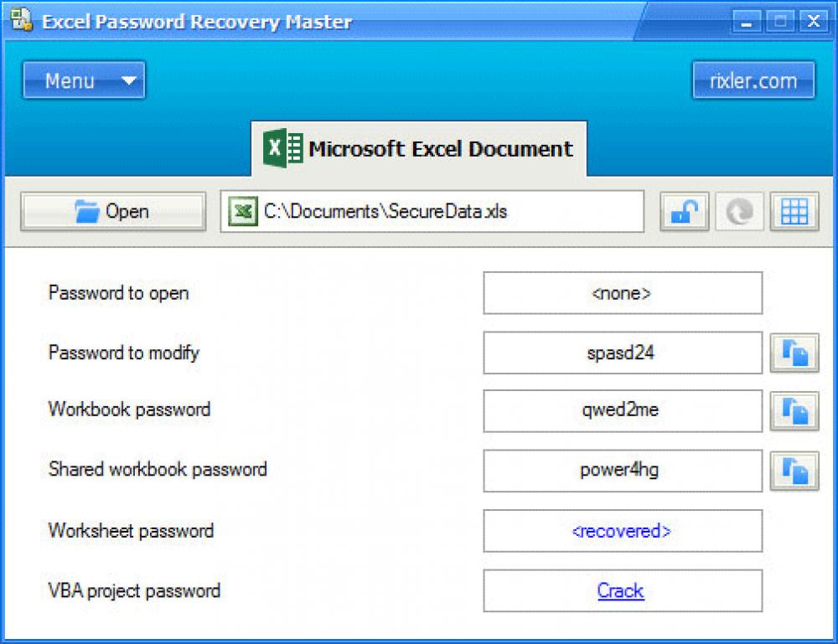Screen dimensions: 838x644
Task: Copy the Workbook password qwed2me
Action: (x=794, y=410)
